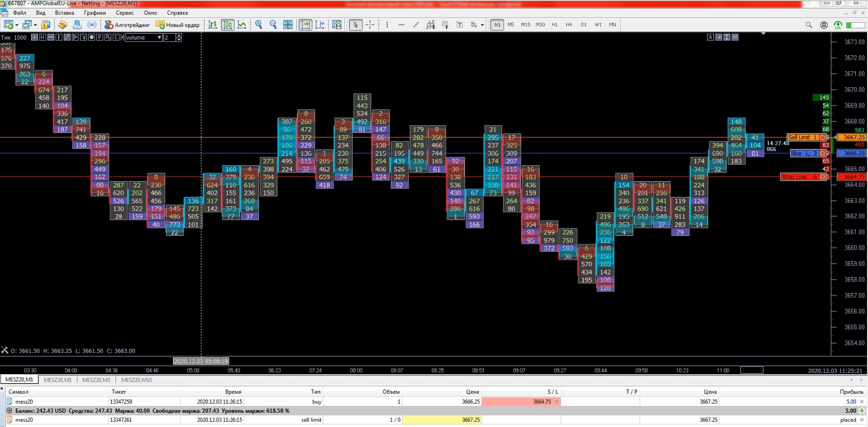Zoom out of the chart

click(x=273, y=25)
